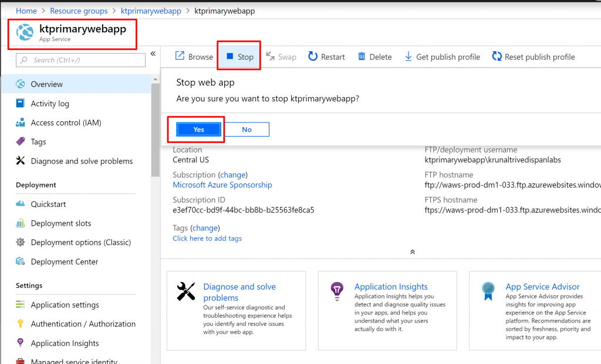601x364 pixels.
Task: Select the FTP hostname value
Action: pos(512,185)
